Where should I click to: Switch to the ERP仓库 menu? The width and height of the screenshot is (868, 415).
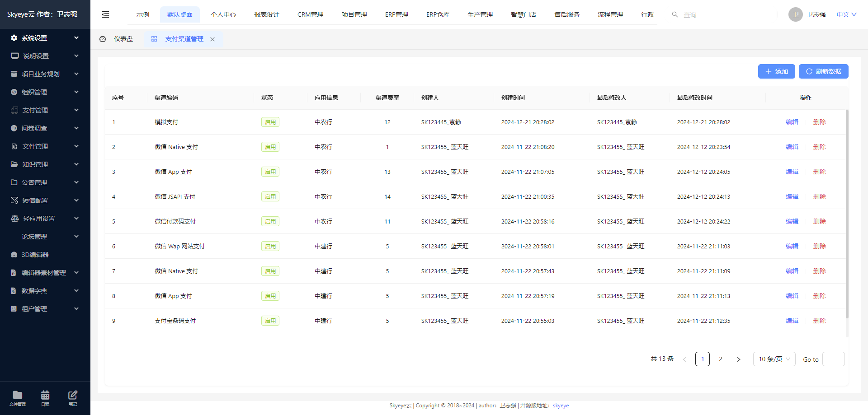point(437,14)
